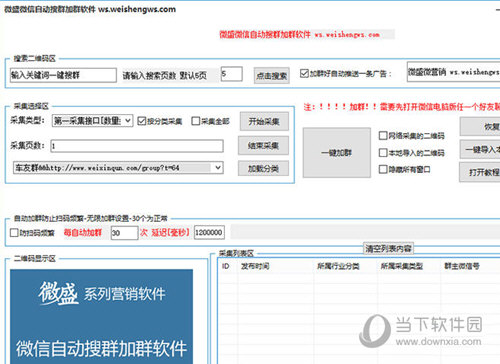The height and width of the screenshot is (364, 500).
Task: Click the 打开教程 button
Action: [x=480, y=172]
